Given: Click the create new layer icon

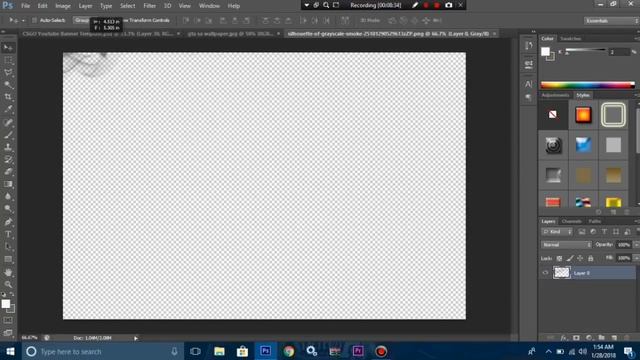Looking at the screenshot, I should coord(614,338).
